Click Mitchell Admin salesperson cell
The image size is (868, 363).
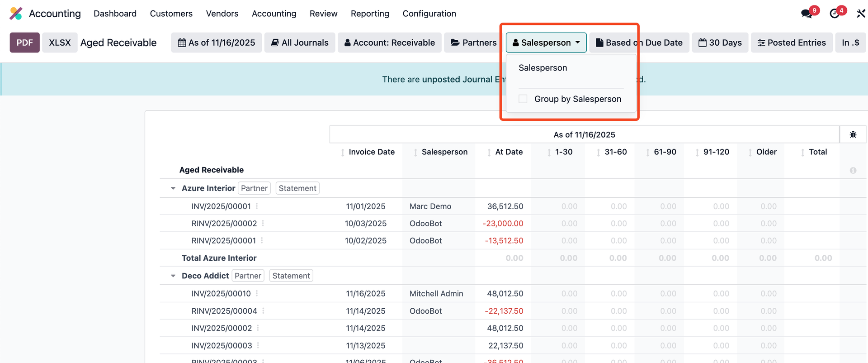(436, 293)
